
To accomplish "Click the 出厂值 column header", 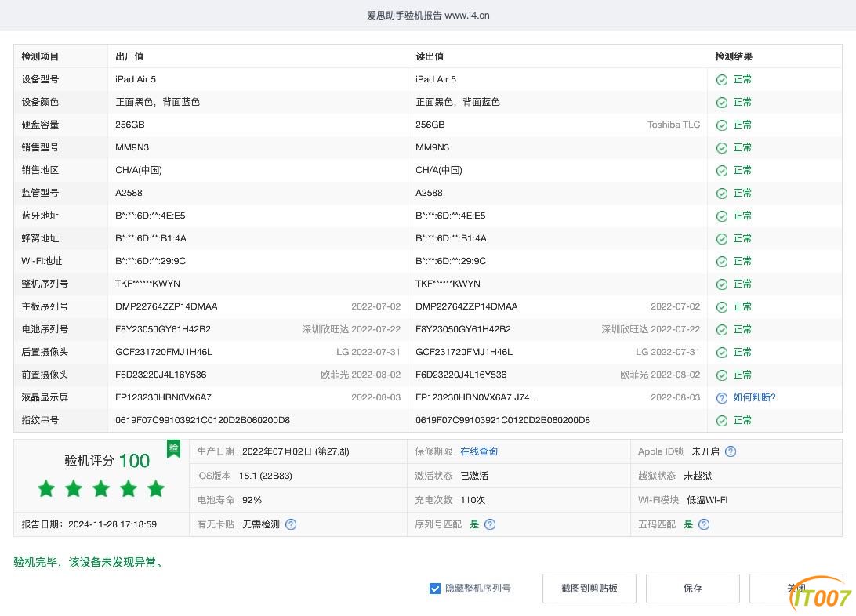I will (x=129, y=56).
